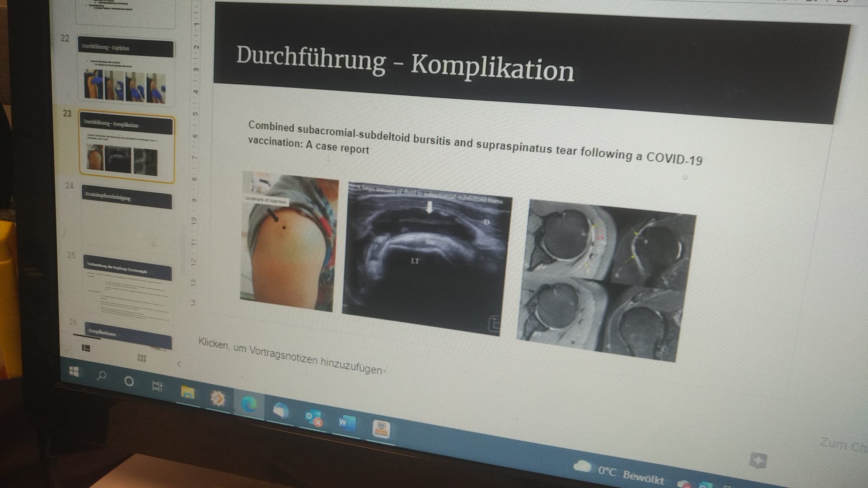Screen dimensions: 868x488
Task: Click the Cortana circle icon
Action: (129, 381)
